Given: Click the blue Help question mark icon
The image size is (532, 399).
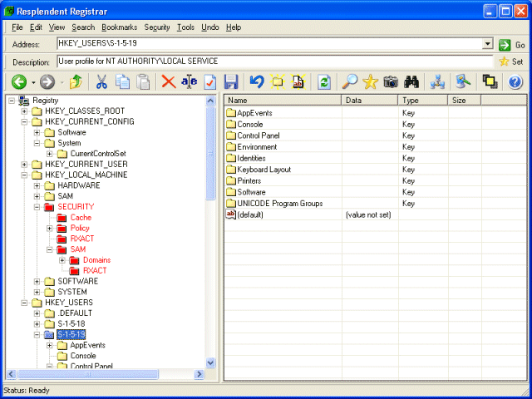Looking at the screenshot, I should coord(515,81).
